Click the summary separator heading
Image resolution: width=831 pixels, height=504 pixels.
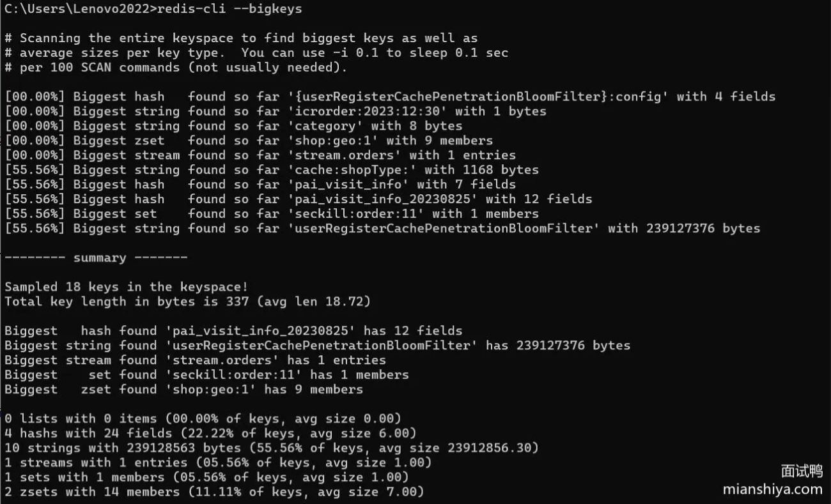pos(96,257)
